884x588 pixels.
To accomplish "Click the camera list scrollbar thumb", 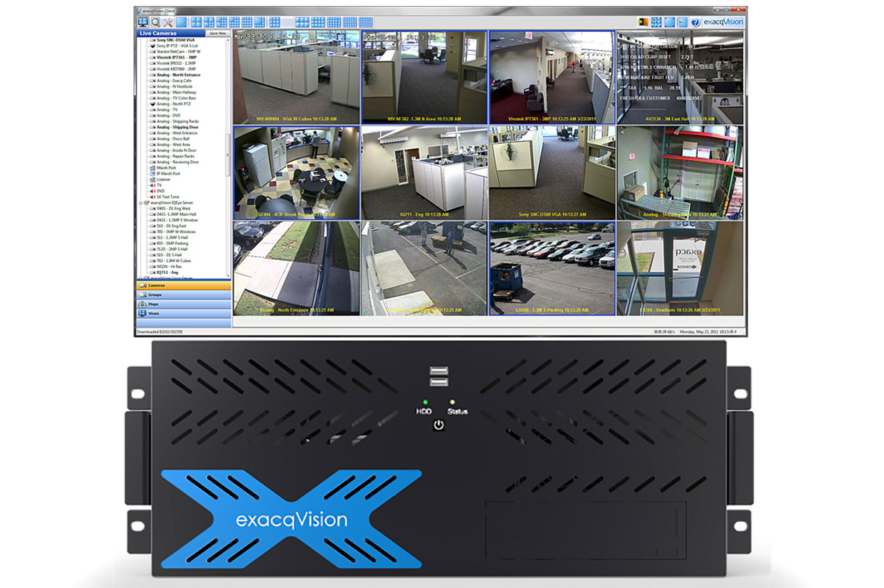I will [x=227, y=154].
